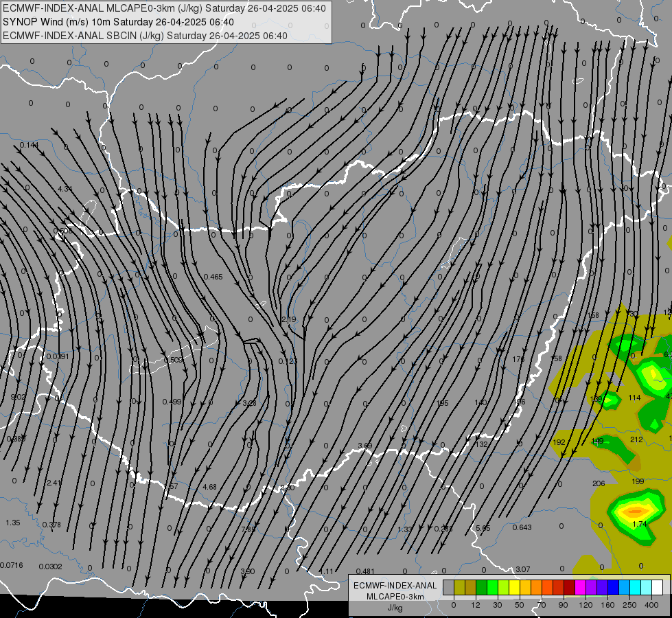This screenshot has height=618, width=672.
Task: Click the map value '0.465'
Action: click(x=213, y=277)
